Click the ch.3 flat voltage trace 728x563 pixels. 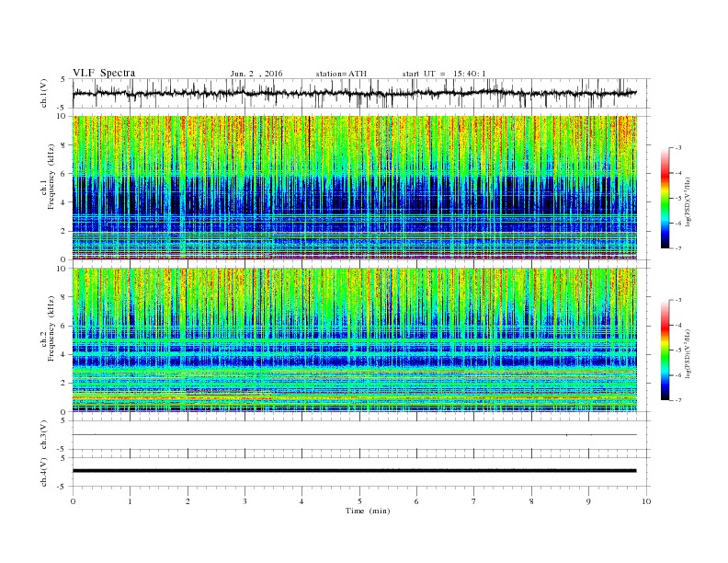pos(355,435)
